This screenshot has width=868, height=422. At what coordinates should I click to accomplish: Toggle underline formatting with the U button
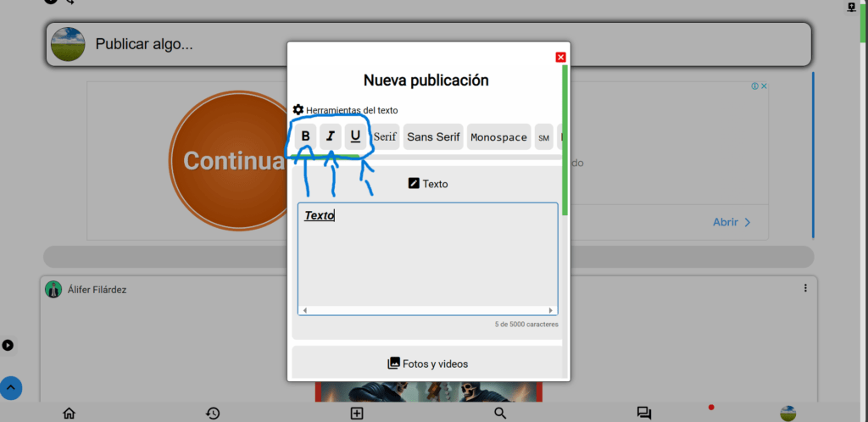click(355, 136)
